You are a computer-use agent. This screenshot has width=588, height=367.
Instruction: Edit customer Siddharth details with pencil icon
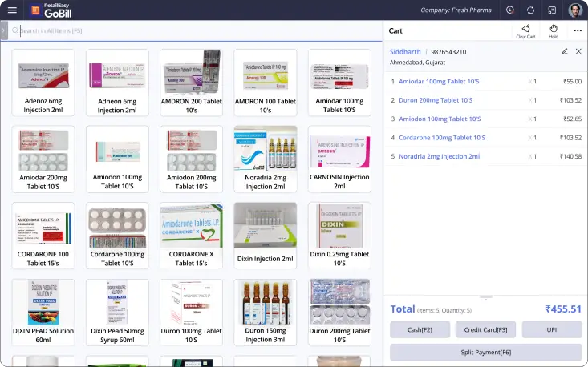pos(564,51)
